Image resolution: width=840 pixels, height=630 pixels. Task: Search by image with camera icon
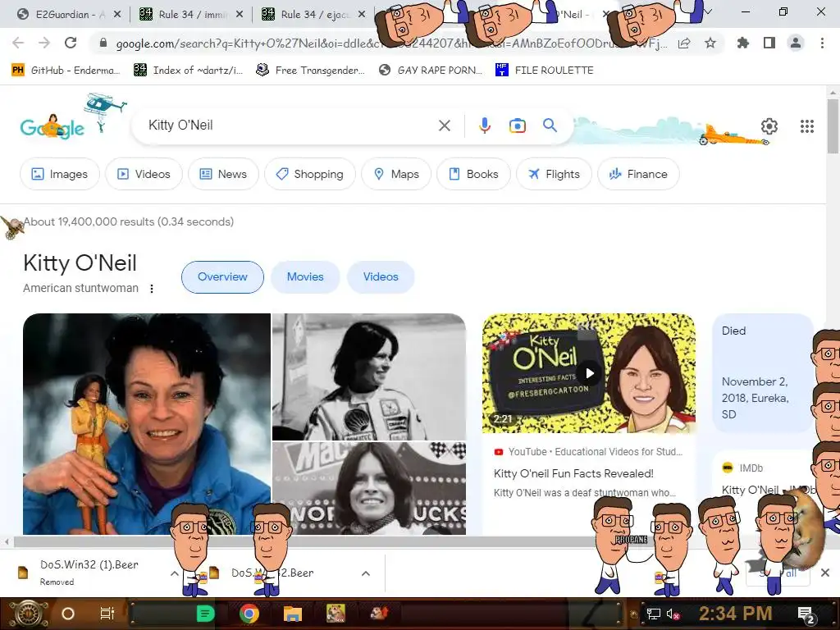tap(517, 126)
